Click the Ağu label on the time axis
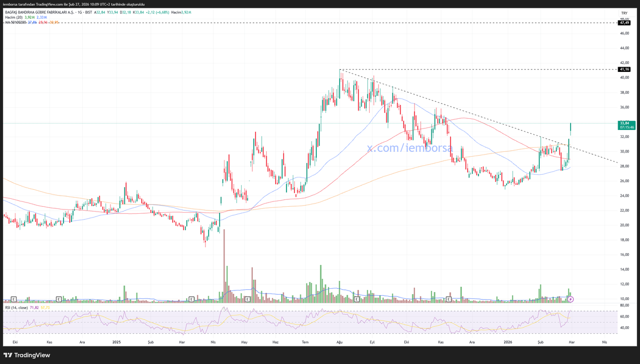640x364 pixels. click(x=340, y=341)
